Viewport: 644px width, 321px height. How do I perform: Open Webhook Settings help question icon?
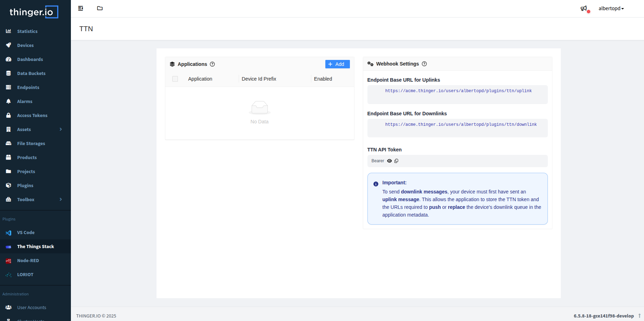(424, 64)
